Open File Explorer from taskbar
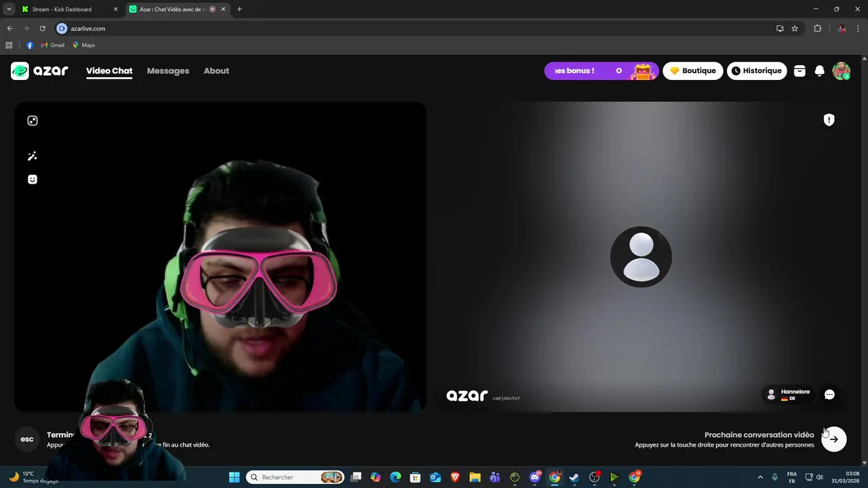 tap(475, 477)
